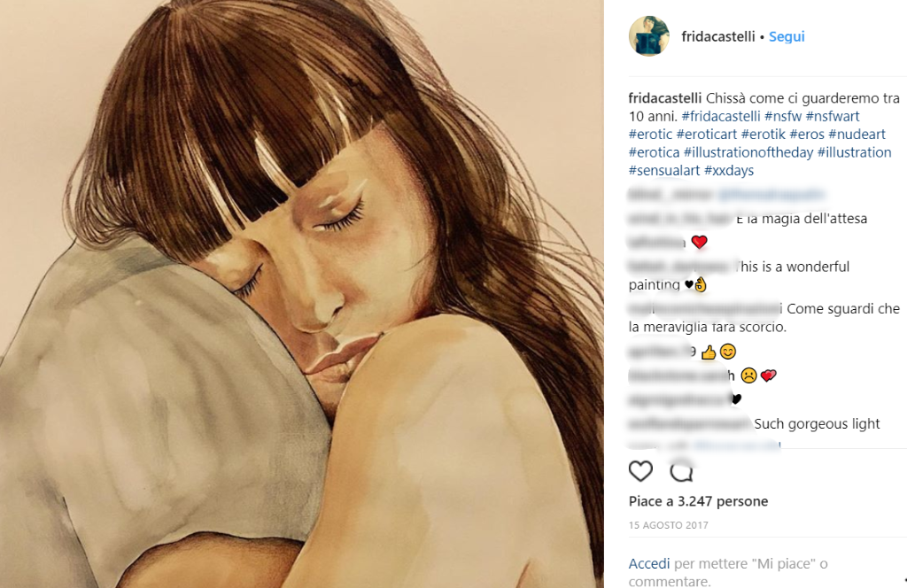The height and width of the screenshot is (588, 907).
Task: Open the #illustrationoftheday hashtag
Action: pos(748,152)
